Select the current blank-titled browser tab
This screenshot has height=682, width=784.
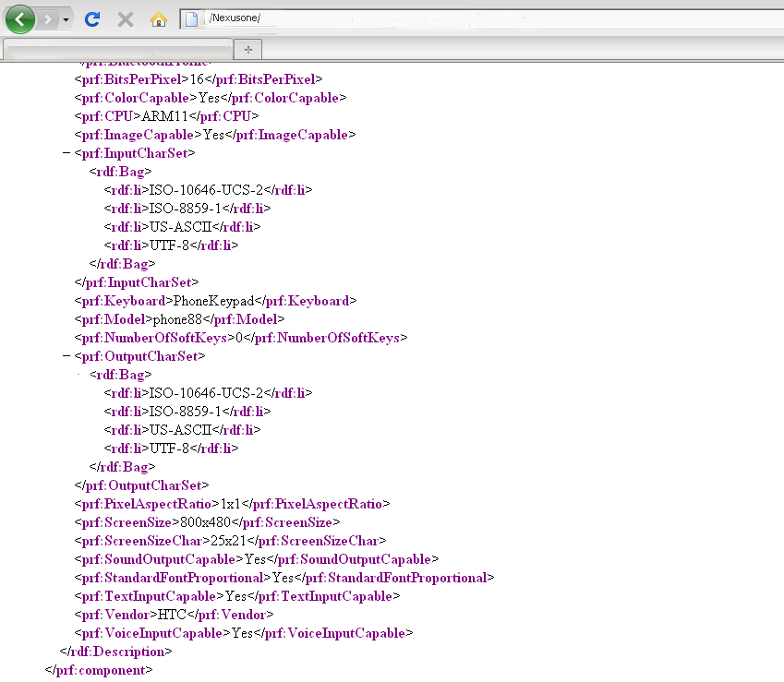[118, 50]
